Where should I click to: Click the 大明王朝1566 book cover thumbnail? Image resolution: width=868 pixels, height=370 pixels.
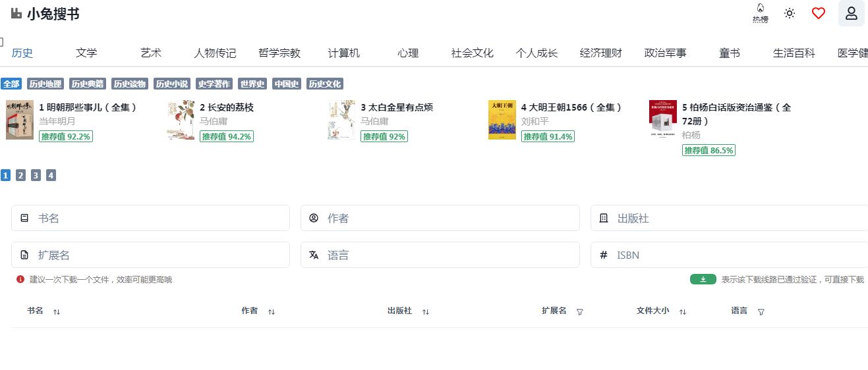[502, 120]
